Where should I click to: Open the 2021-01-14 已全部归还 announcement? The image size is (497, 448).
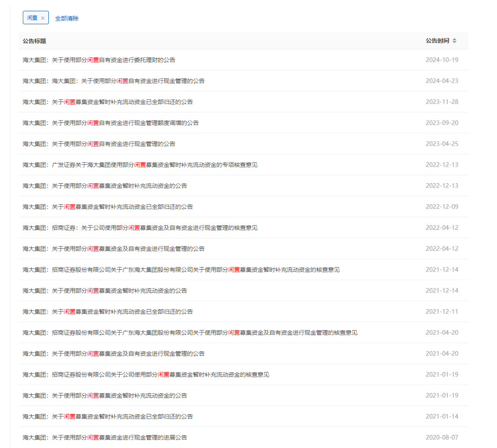pyautogui.click(x=108, y=416)
